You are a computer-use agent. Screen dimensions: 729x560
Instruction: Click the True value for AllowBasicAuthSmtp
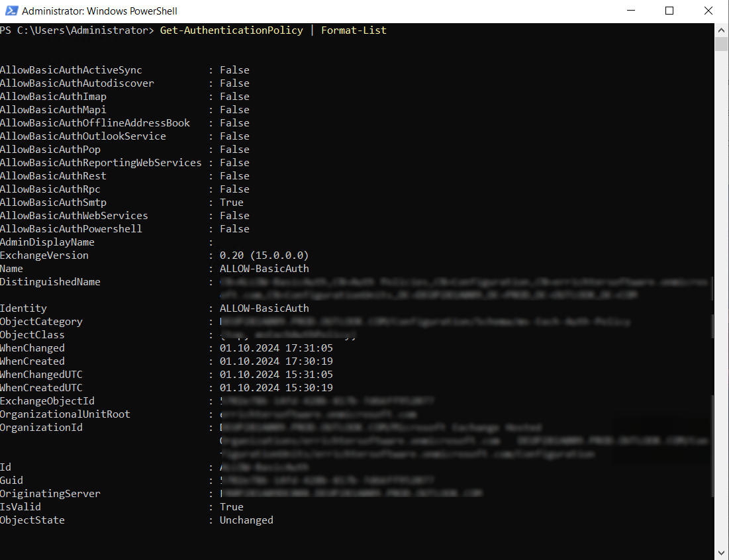coord(232,203)
